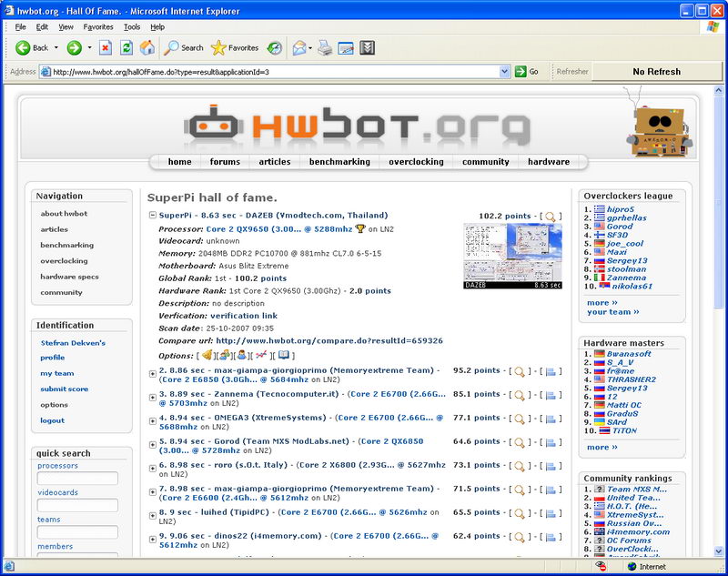The height and width of the screenshot is (576, 728).
Task: Expand result 2 max-giampa-giorgioprimo 8.86 sec
Action: coord(152,374)
